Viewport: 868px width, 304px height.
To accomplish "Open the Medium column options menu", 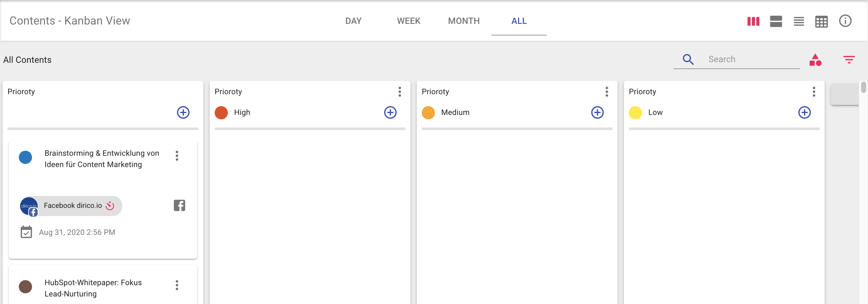I will 607,92.
